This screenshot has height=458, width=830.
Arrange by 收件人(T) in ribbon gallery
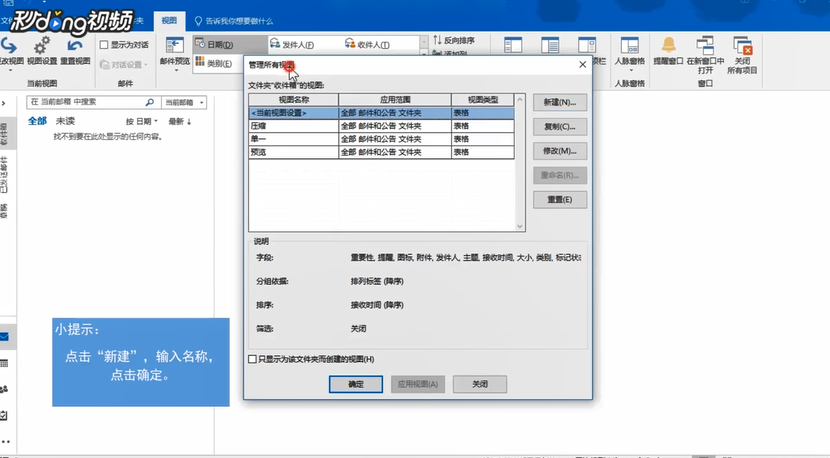pyautogui.click(x=381, y=44)
